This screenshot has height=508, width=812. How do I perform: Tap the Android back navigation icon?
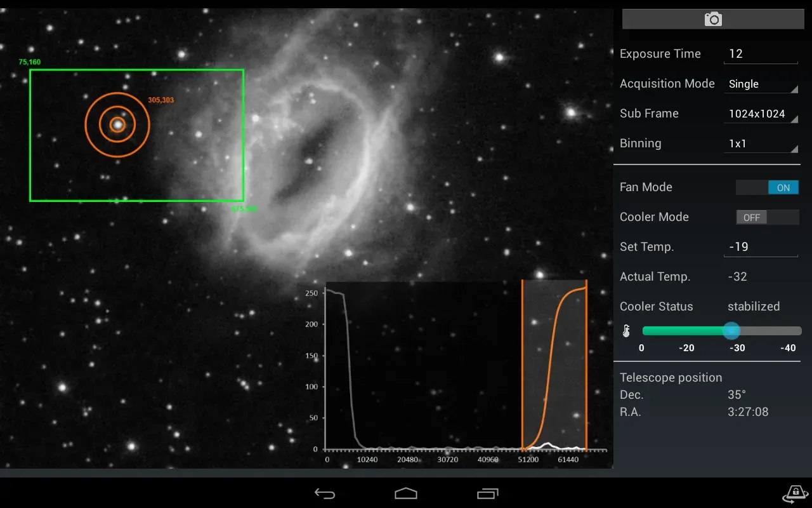pyautogui.click(x=325, y=493)
